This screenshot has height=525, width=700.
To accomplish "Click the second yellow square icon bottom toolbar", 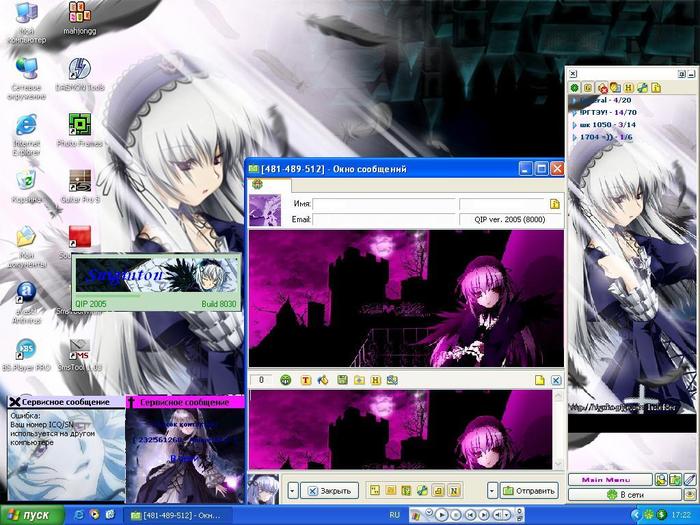I will point(391,491).
